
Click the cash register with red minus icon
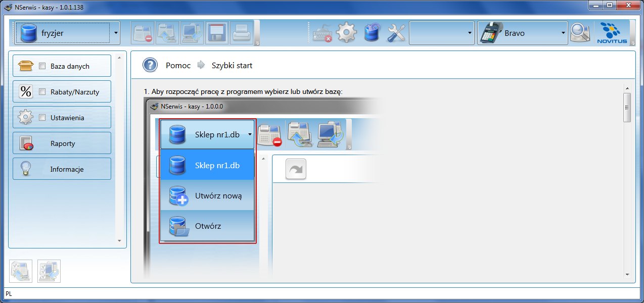click(x=143, y=33)
